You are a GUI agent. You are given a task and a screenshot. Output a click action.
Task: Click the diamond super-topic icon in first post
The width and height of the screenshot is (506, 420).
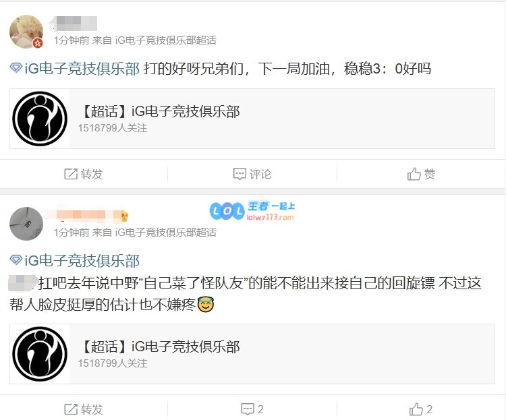tap(16, 67)
